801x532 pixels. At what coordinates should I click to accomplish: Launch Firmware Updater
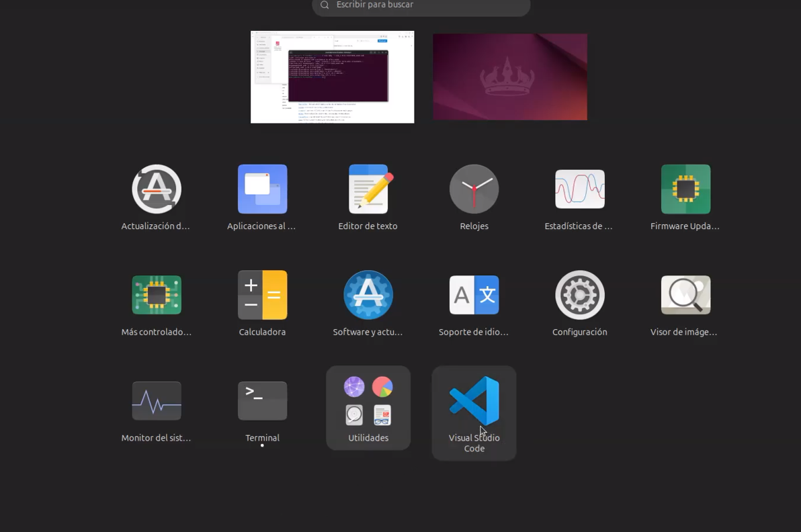685,189
